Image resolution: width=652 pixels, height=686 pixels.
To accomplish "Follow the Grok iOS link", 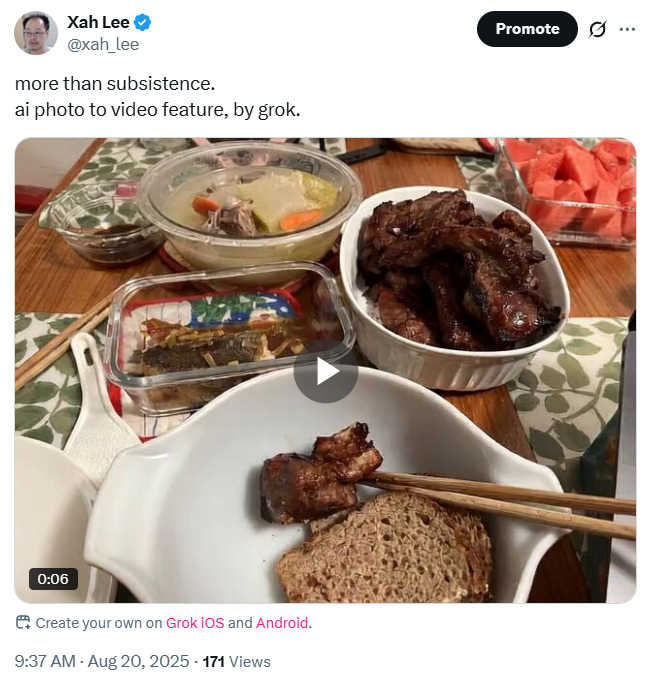I will [x=194, y=623].
